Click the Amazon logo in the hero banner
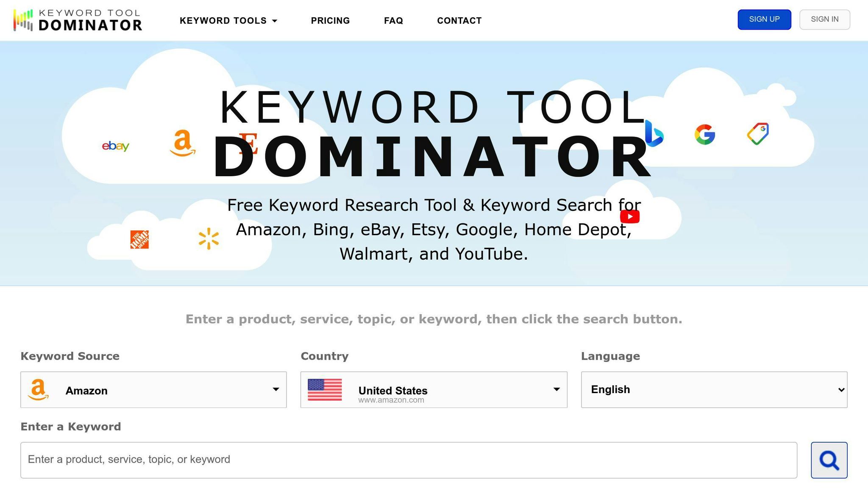 (183, 143)
